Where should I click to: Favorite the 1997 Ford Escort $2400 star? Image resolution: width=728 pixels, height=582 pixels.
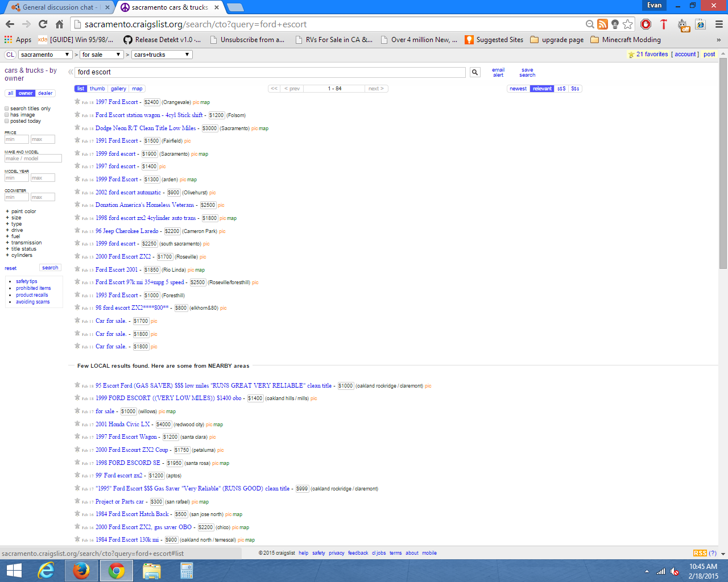(x=77, y=102)
